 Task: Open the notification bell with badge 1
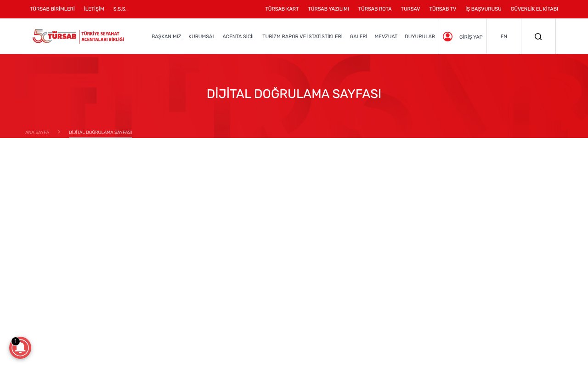[x=20, y=348]
